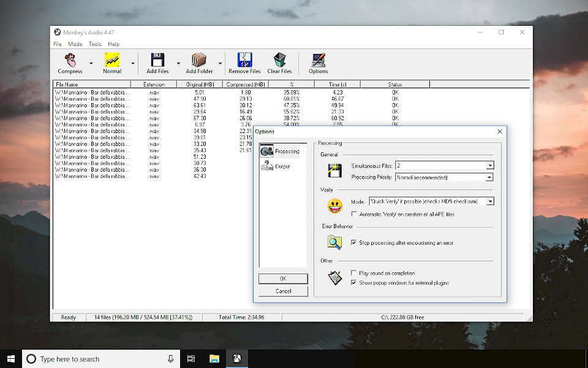Viewport: 588px width, 368px height.
Task: Expand the Compress mode arrow
Action: click(91, 63)
